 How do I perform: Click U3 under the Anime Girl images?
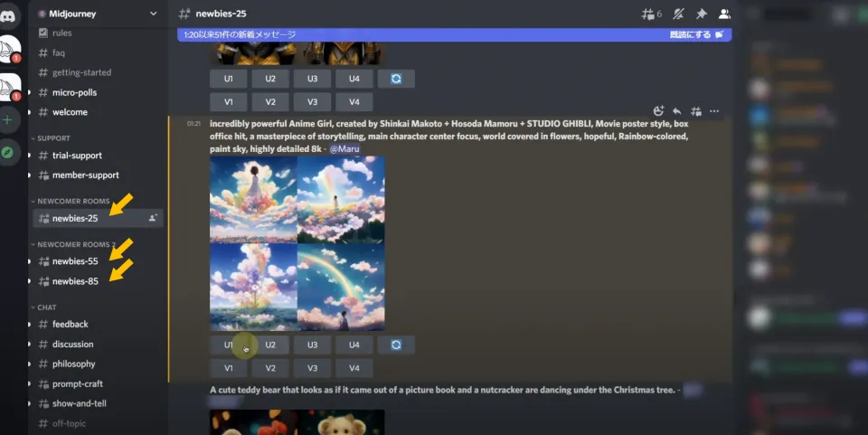coord(312,345)
